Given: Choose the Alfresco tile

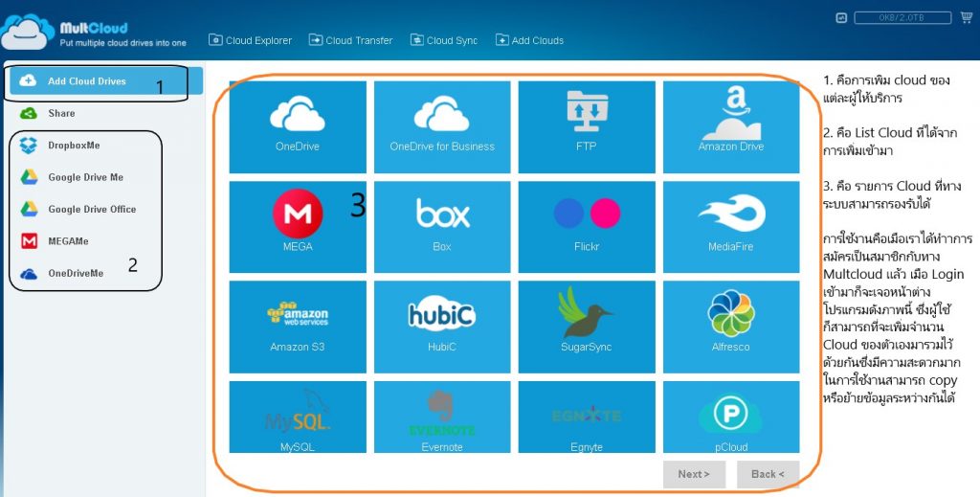Looking at the screenshot, I should pyautogui.click(x=731, y=327).
